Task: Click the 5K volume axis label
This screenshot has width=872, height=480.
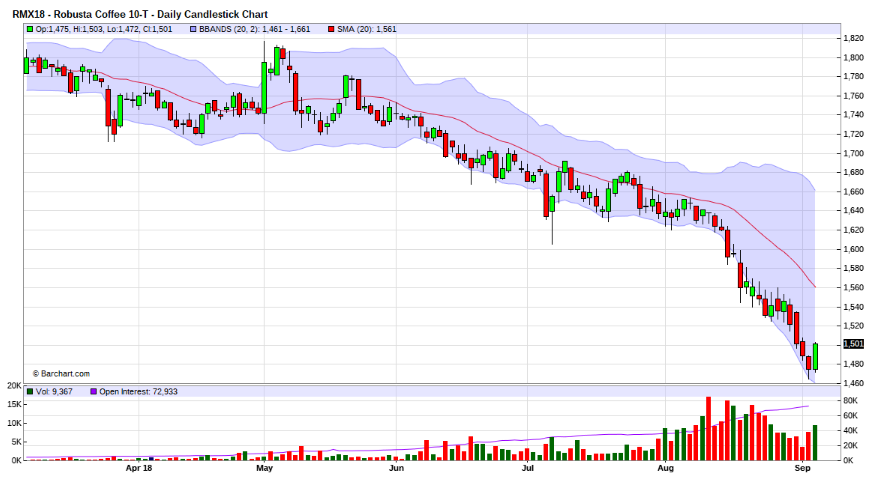Action: 17,442
